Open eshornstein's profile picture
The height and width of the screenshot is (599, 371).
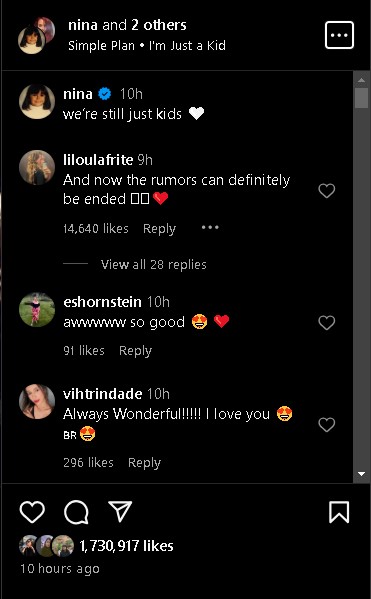37,309
